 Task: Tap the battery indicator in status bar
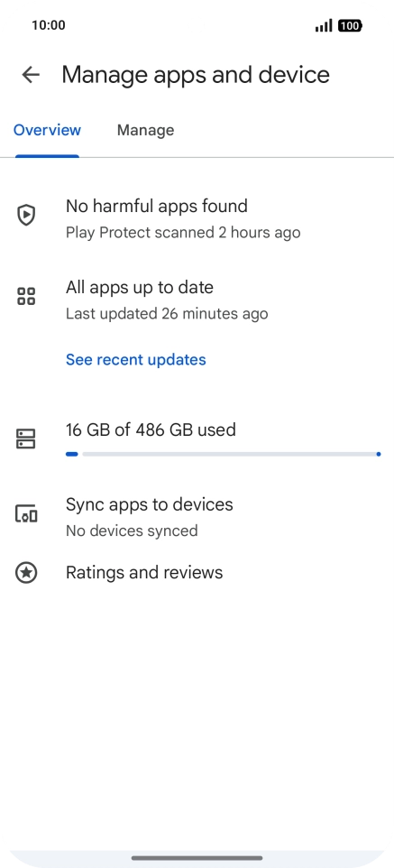(350, 25)
